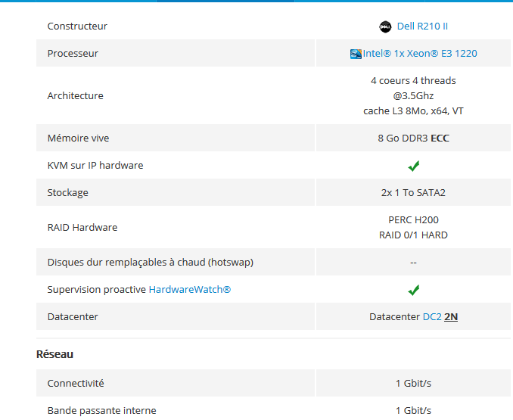Select the Stockage label

(68, 192)
